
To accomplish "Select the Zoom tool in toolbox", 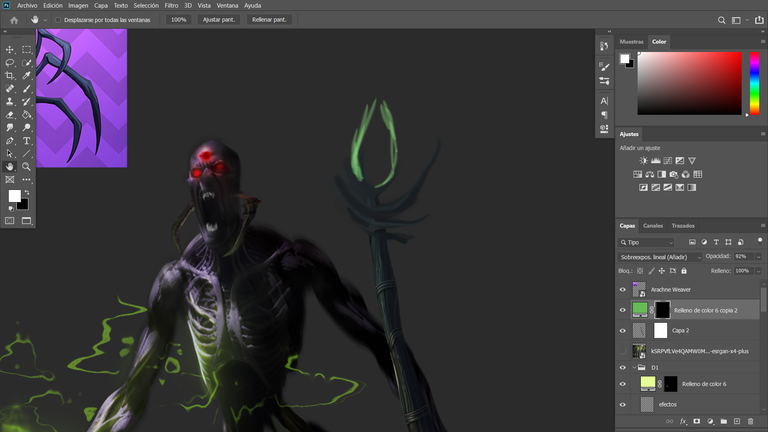I will (x=26, y=167).
